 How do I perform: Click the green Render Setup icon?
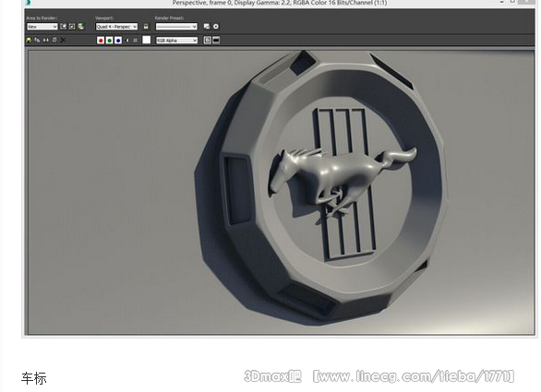pyautogui.click(x=80, y=26)
